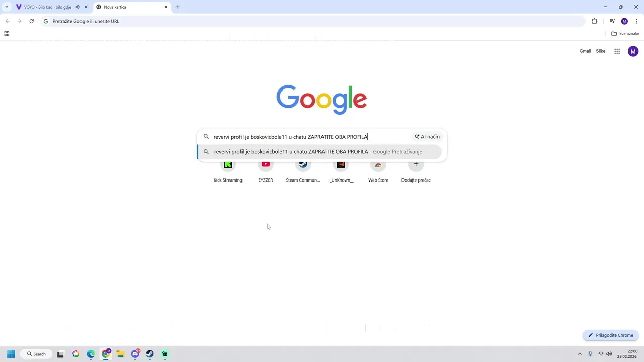Screen dimensions: 644x362
Task: Click the microphone icon in system tray
Action: pos(590,354)
